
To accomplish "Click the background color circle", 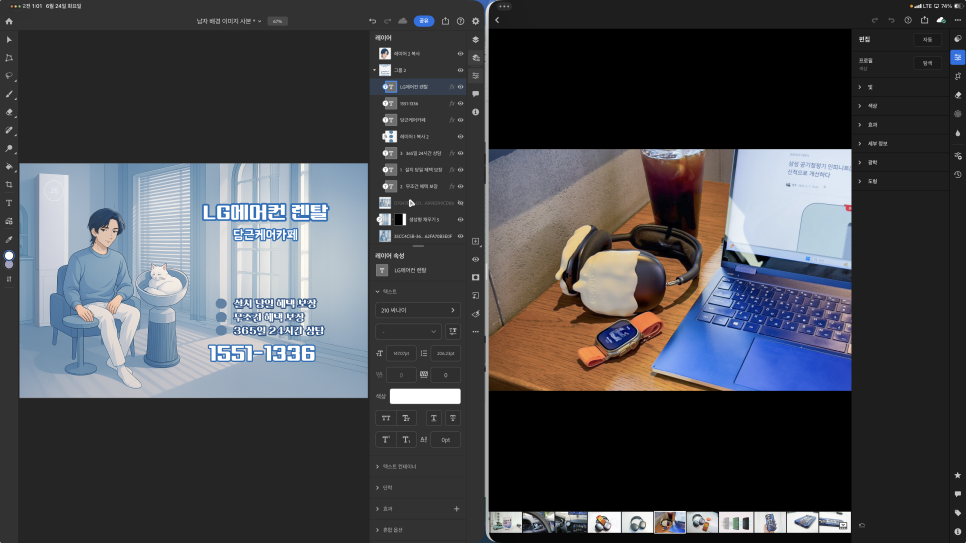I will coord(9,264).
